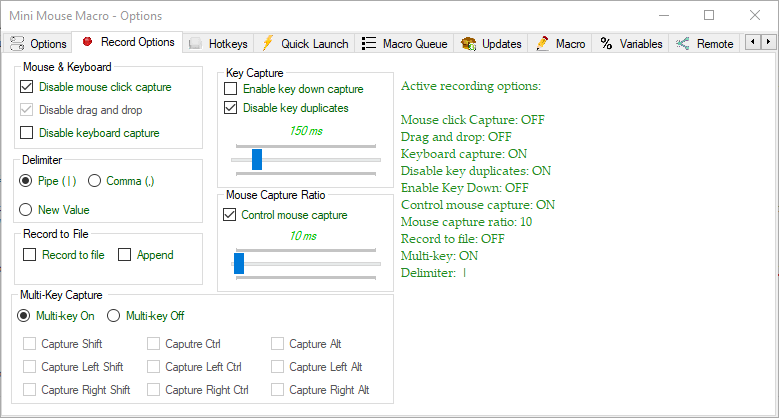Click the '10 ms' ratio value label

pos(303,236)
